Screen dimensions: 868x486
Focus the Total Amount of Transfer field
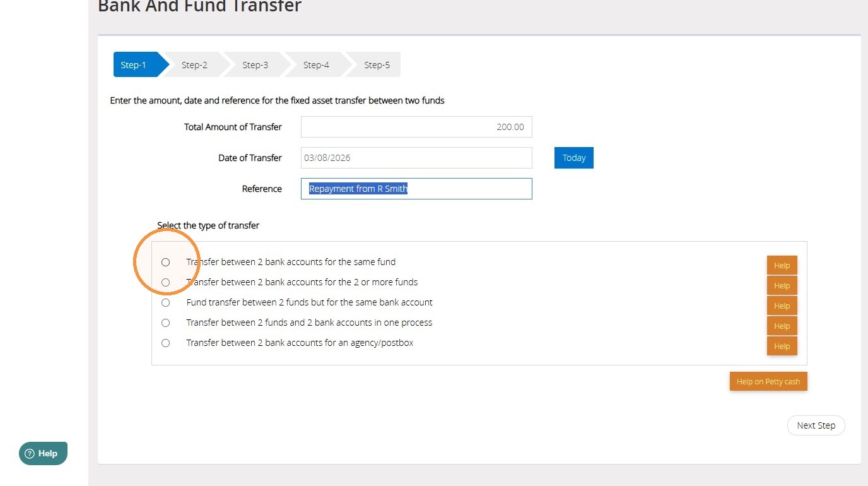(416, 127)
